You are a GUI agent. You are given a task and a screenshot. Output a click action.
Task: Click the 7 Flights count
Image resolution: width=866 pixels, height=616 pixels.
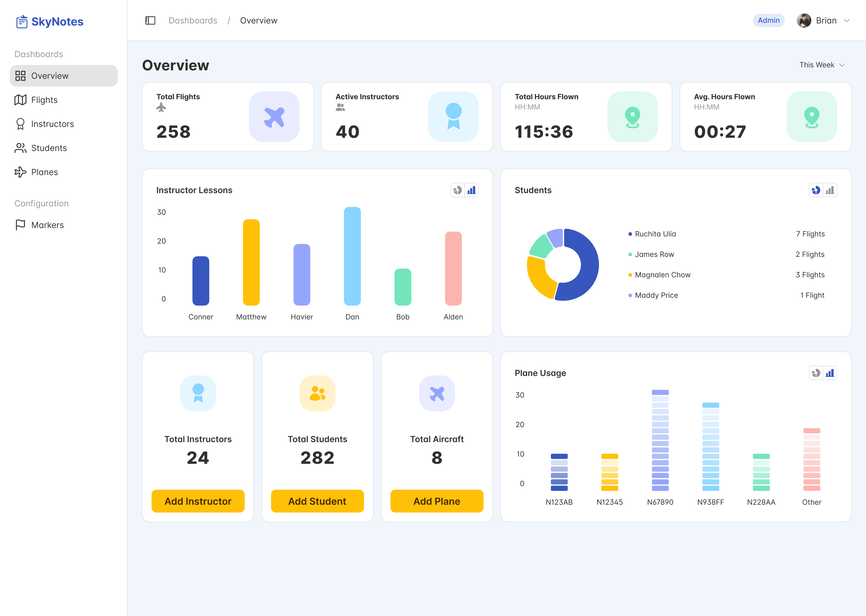810,234
